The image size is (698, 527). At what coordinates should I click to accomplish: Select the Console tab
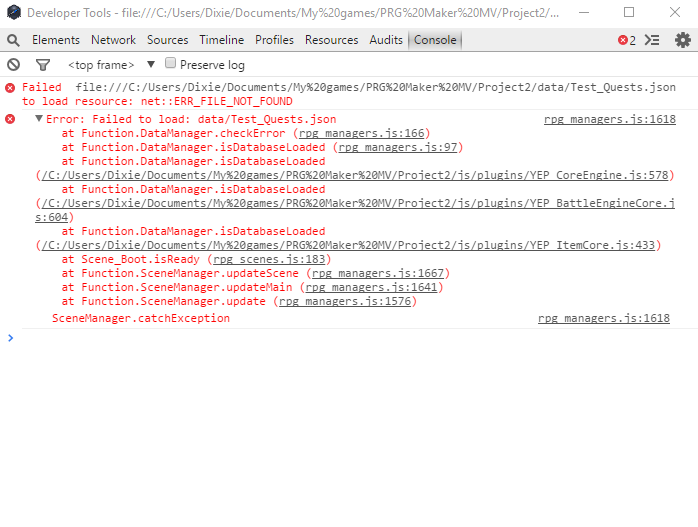tap(435, 40)
